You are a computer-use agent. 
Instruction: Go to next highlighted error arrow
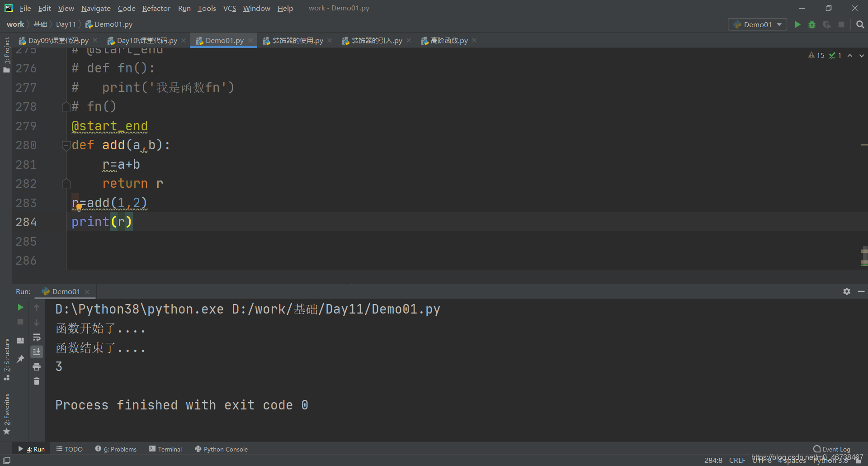pos(861,55)
